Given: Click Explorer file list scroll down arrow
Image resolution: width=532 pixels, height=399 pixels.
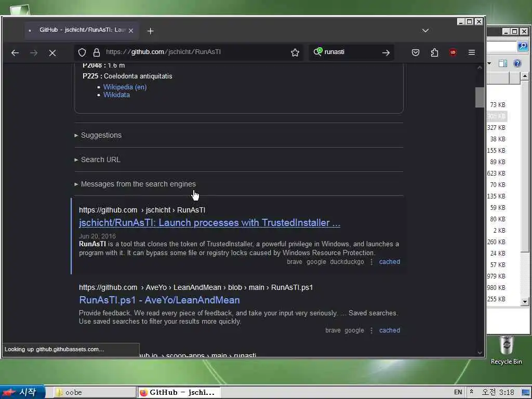Looking at the screenshot, I should [525, 301].
